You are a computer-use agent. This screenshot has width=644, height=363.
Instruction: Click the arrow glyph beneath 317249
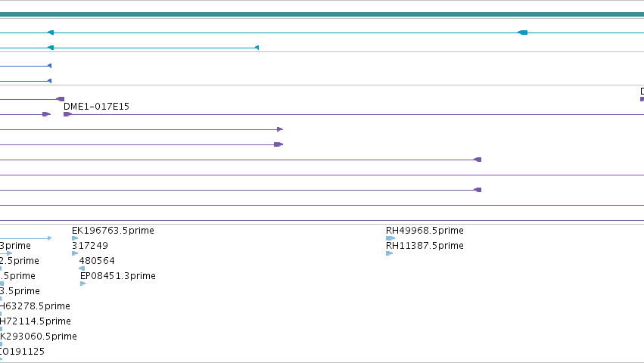click(75, 253)
